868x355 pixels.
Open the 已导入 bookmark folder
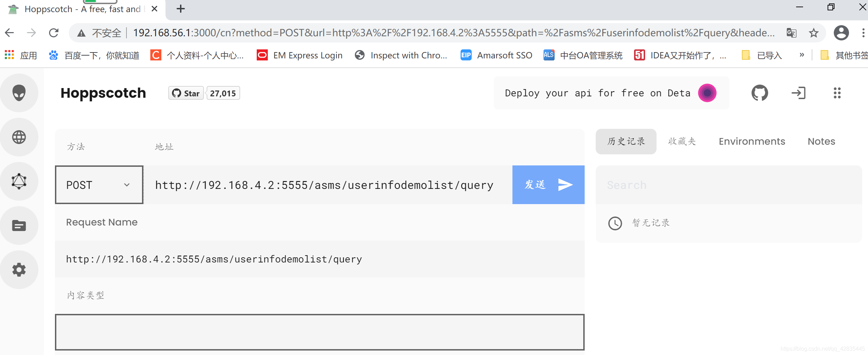pyautogui.click(x=762, y=55)
